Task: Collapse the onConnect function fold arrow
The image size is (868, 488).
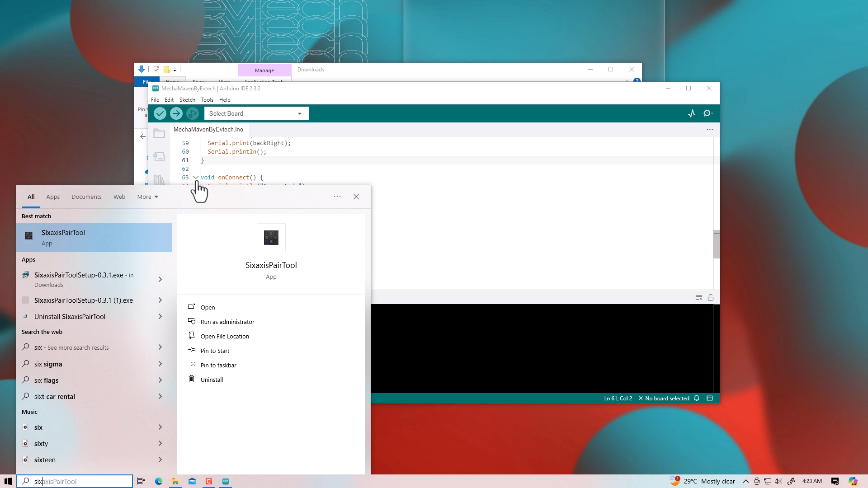Action: pyautogui.click(x=196, y=177)
